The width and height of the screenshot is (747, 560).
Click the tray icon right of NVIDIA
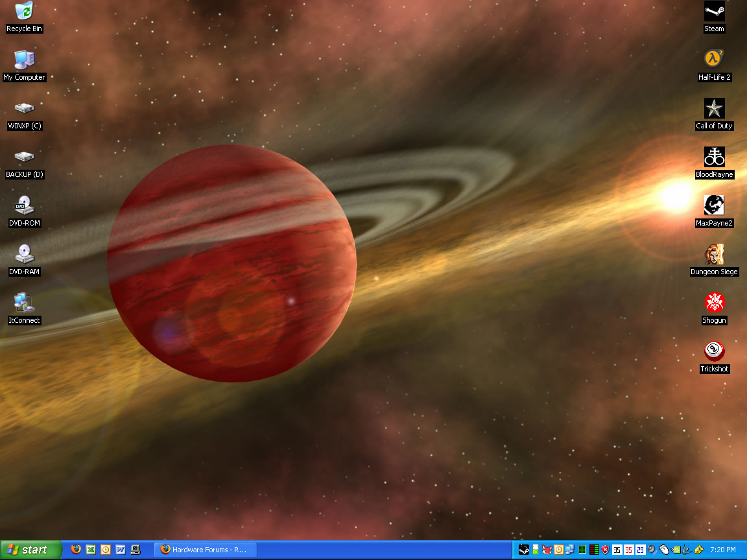[687, 550]
